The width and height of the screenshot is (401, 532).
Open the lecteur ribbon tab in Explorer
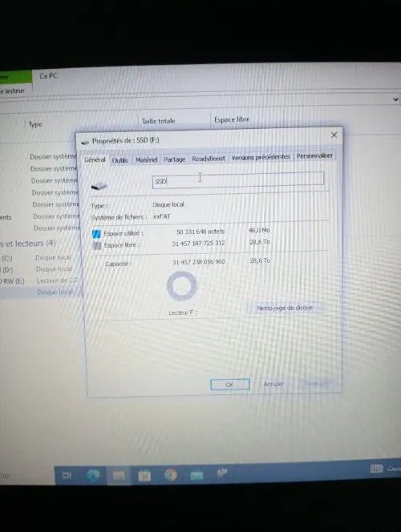(13, 91)
